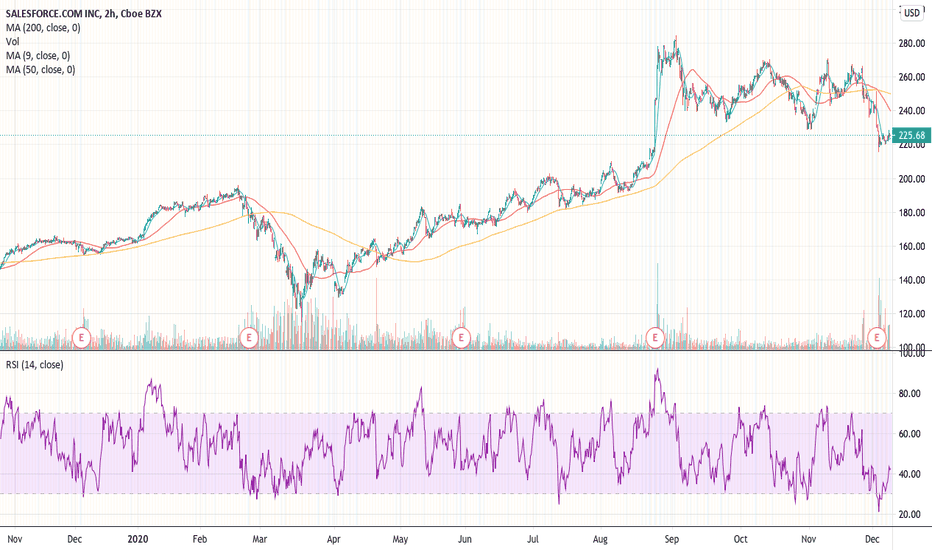Click the 200.00 price axis label

point(912,179)
